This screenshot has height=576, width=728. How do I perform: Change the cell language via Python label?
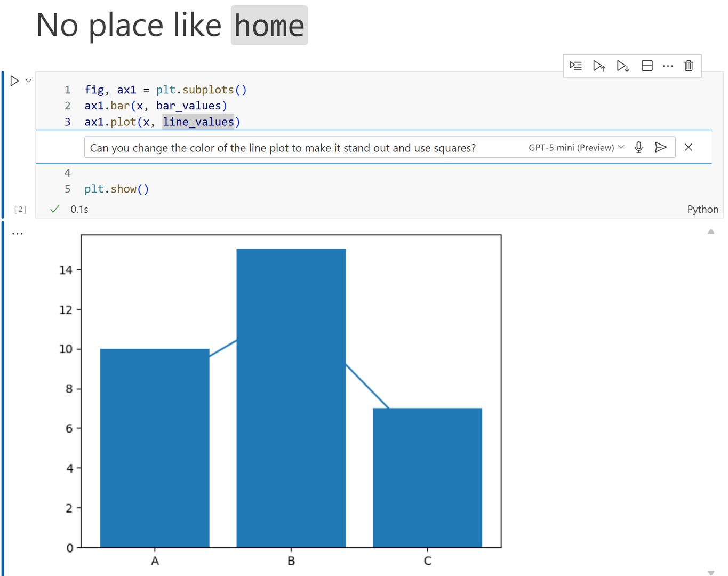point(702,209)
